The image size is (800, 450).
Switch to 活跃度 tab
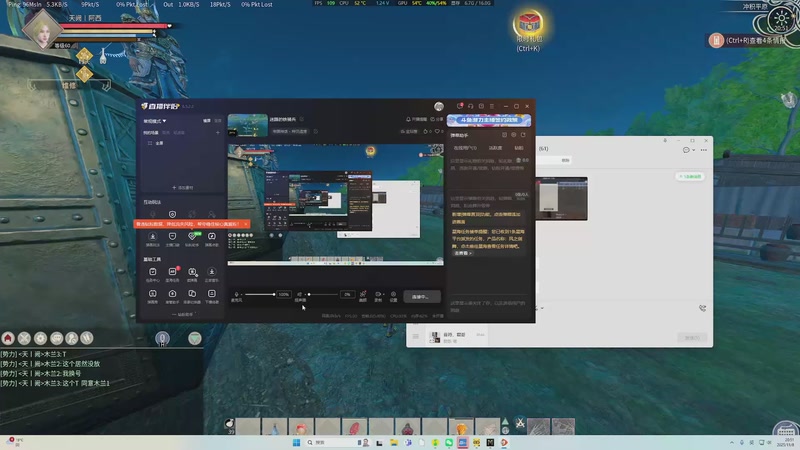coord(495,148)
